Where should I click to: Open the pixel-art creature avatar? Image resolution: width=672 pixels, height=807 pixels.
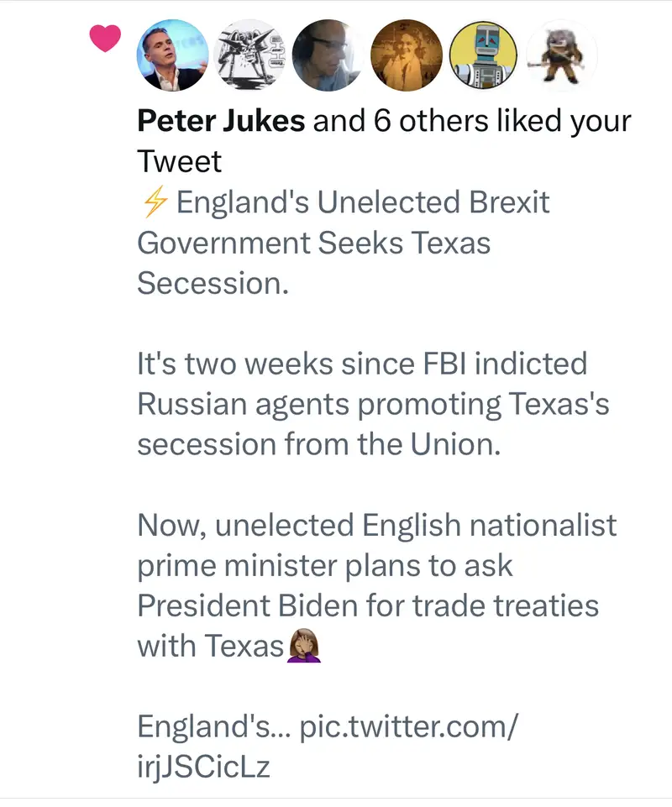coord(560,55)
